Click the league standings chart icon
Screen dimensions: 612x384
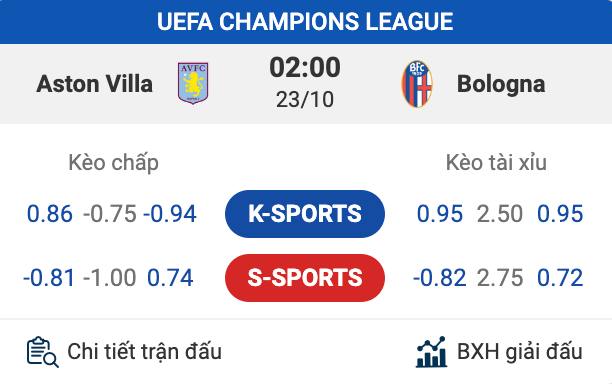431,352
